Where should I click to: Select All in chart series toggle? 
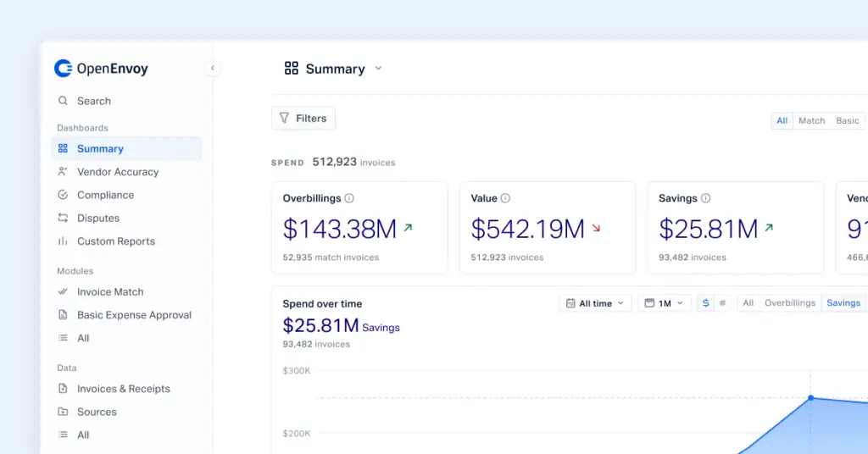748,303
